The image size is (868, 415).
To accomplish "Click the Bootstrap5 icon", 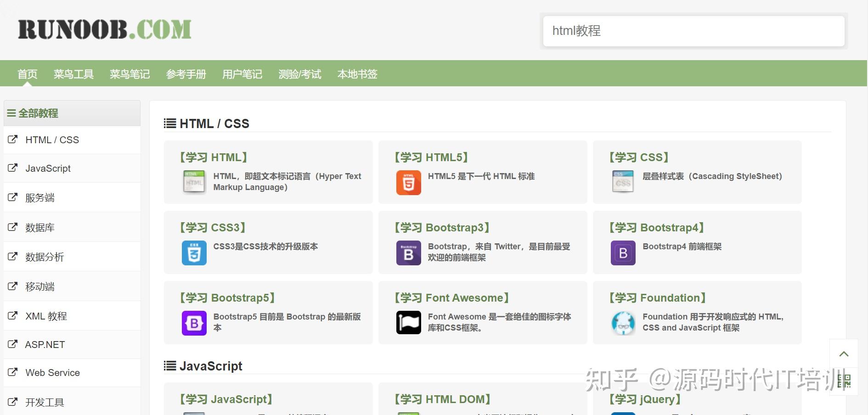I will [x=194, y=323].
